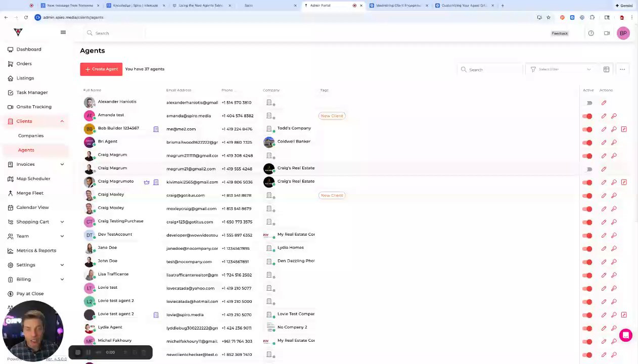This screenshot has width=638, height=364.
Task: Click key icon in Amanda test row
Action: (x=614, y=116)
